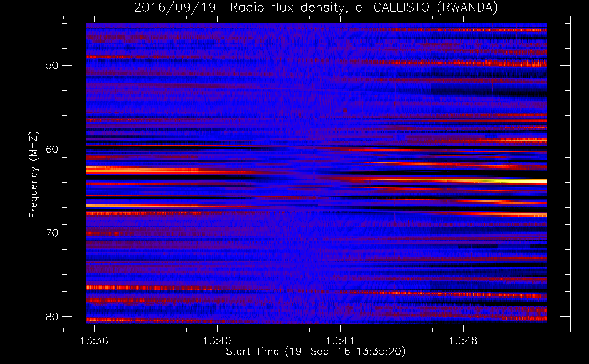Click the orange band near 62.5 MHz at spectrogram start
This screenshot has height=364, width=589.
click(x=142, y=170)
